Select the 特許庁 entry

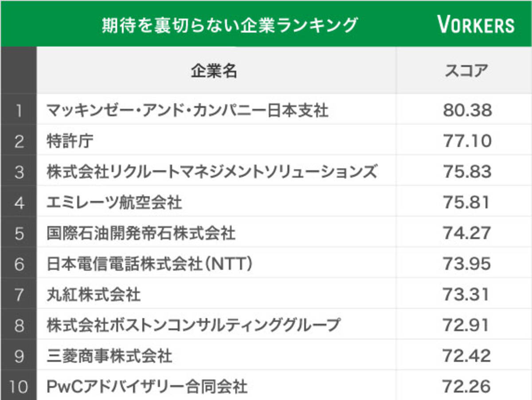point(70,141)
